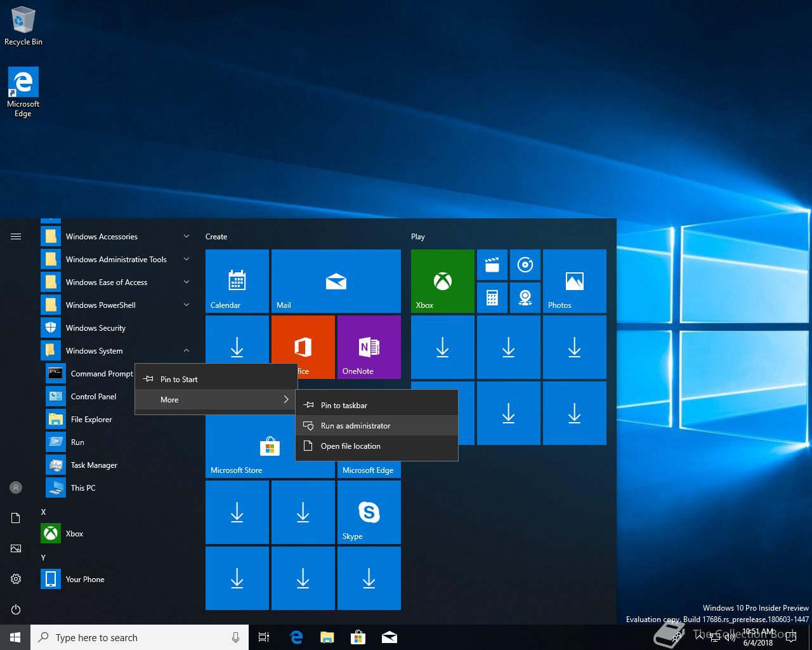Launch Edge from the taskbar

click(296, 637)
